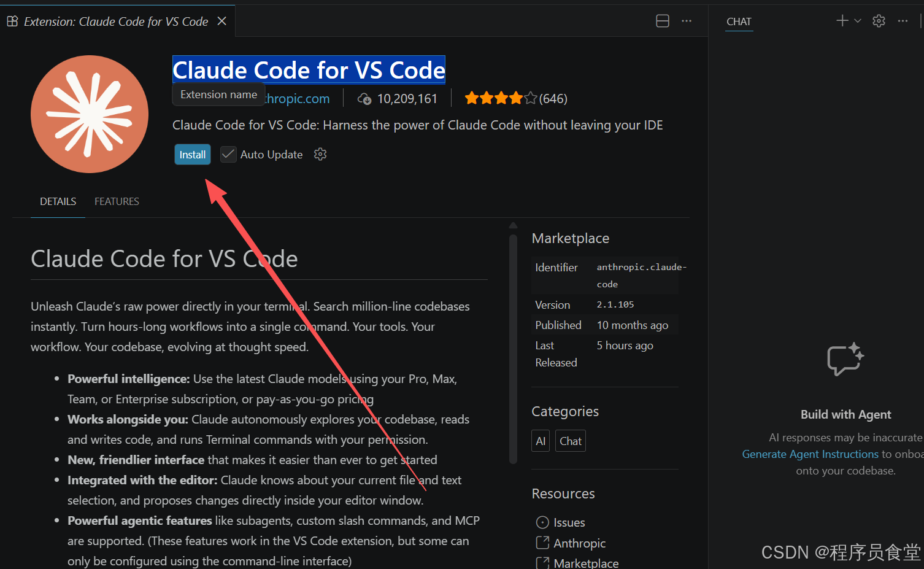
Task: Click the Resources section heading
Action: point(563,494)
